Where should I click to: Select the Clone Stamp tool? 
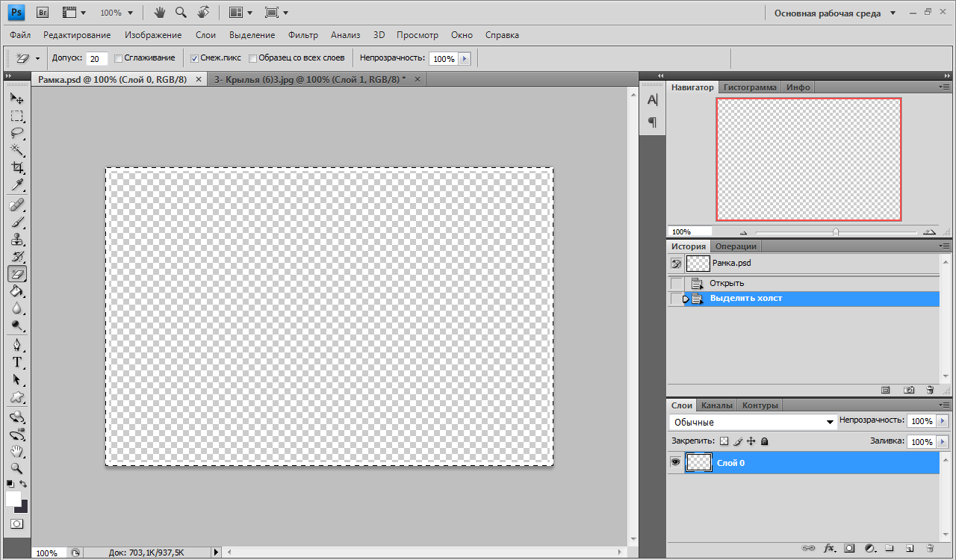click(16, 240)
